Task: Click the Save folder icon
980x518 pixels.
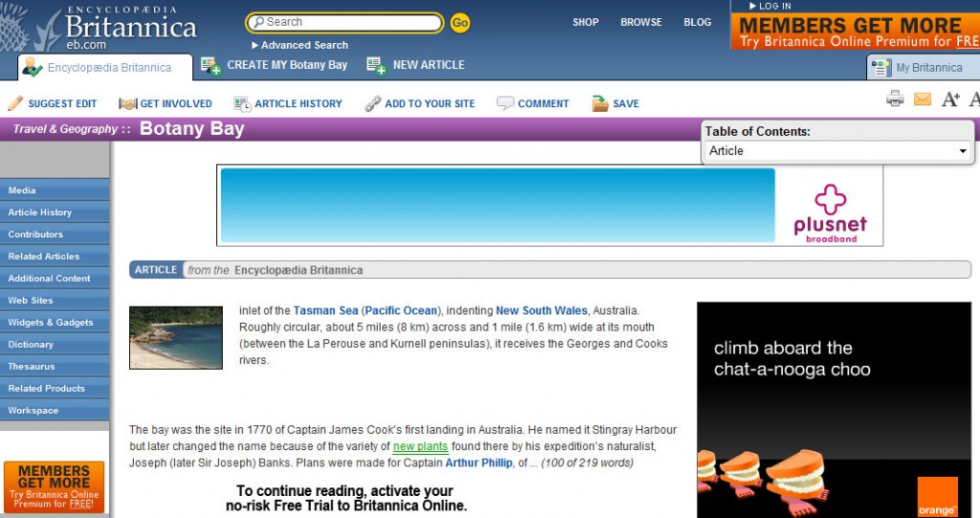Action: point(599,103)
